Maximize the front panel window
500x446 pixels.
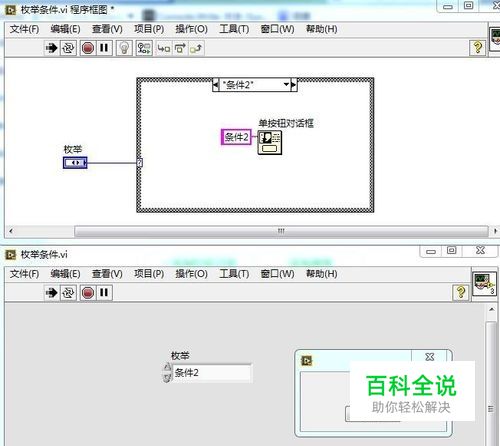pos(452,250)
